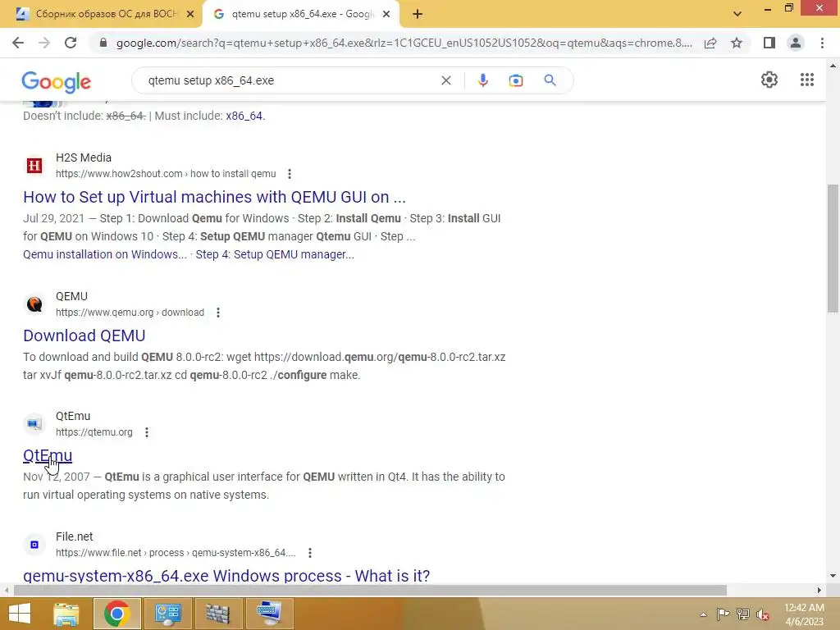Open the Windows Start button
Image resolution: width=840 pixels, height=630 pixels.
pos(20,614)
